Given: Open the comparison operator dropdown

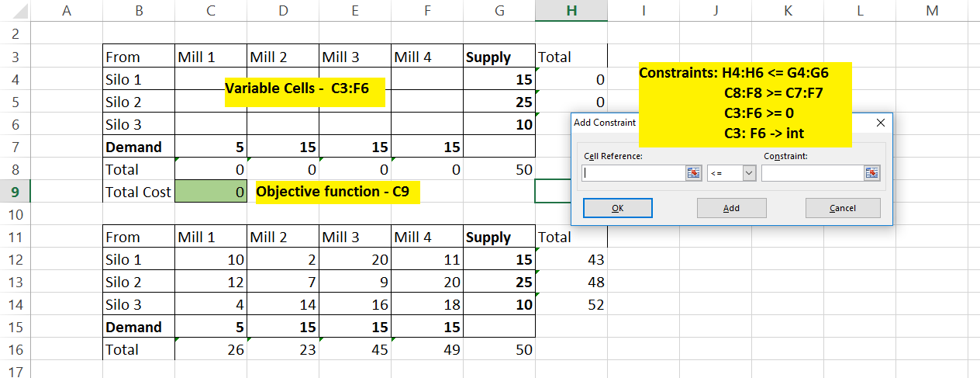Looking at the screenshot, I should tap(749, 173).
